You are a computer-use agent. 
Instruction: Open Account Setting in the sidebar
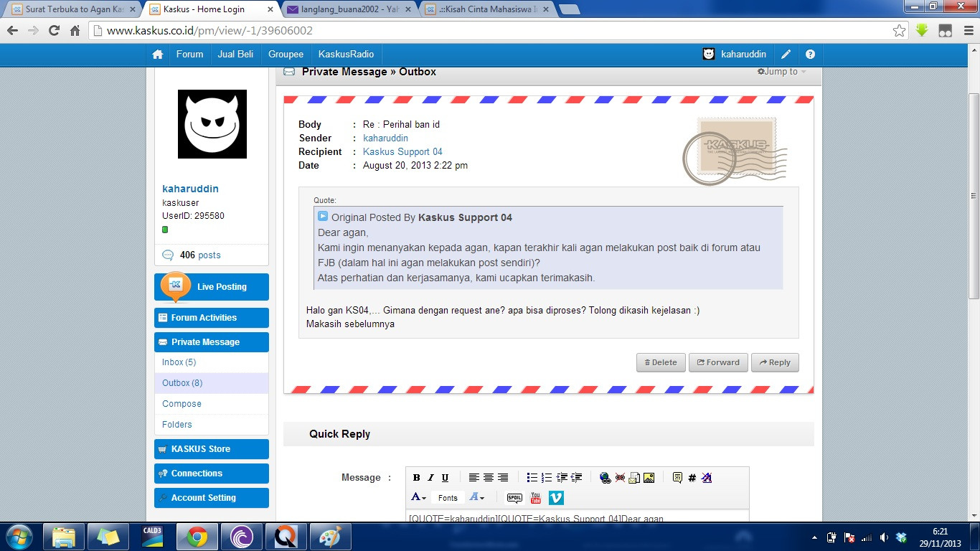212,498
